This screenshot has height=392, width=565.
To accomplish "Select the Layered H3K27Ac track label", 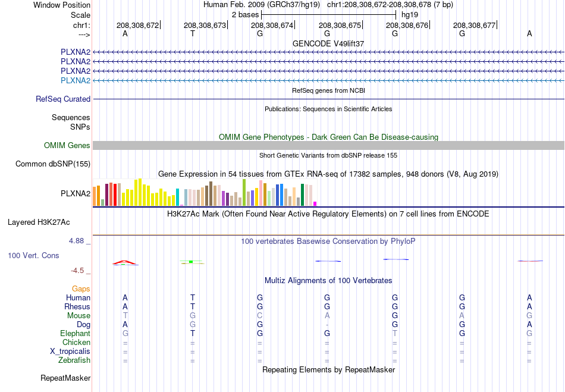I will coord(39,222).
